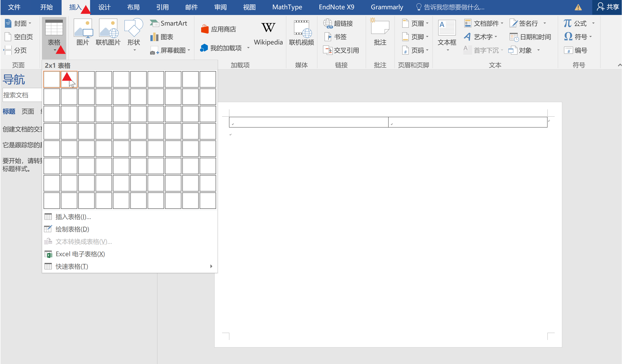The width and height of the screenshot is (622, 364).
Task: Insert a bookmark (书签)
Action: [x=335, y=37]
